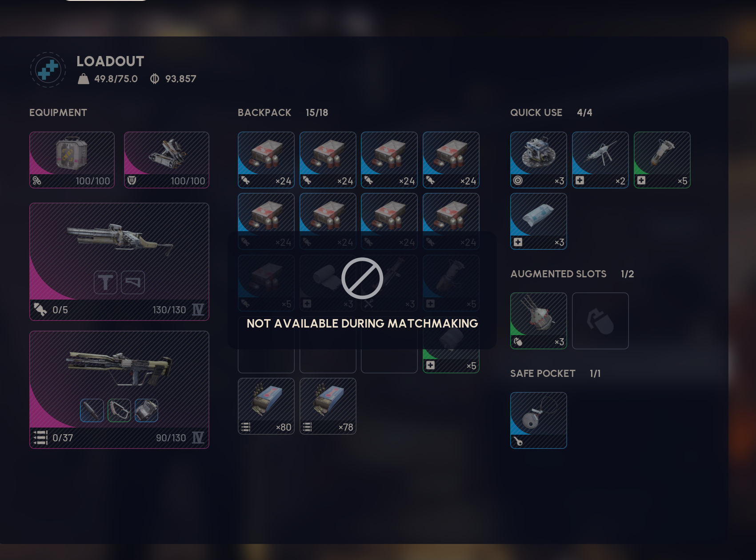This screenshot has width=756, height=560.
Task: Click the stock attachment slot on the launcher
Action: pos(133,282)
